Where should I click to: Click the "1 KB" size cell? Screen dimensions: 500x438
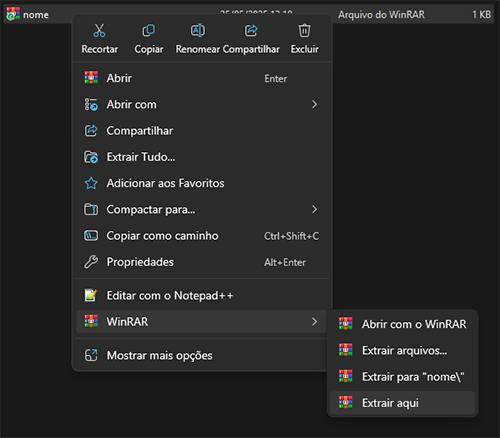tap(481, 14)
